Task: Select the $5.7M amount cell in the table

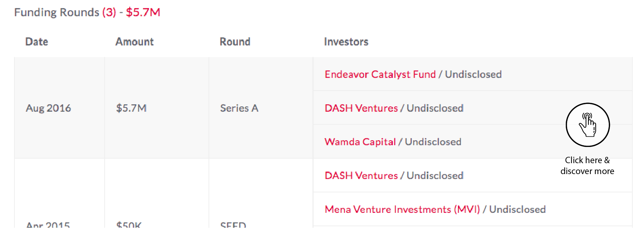Action: (131, 108)
